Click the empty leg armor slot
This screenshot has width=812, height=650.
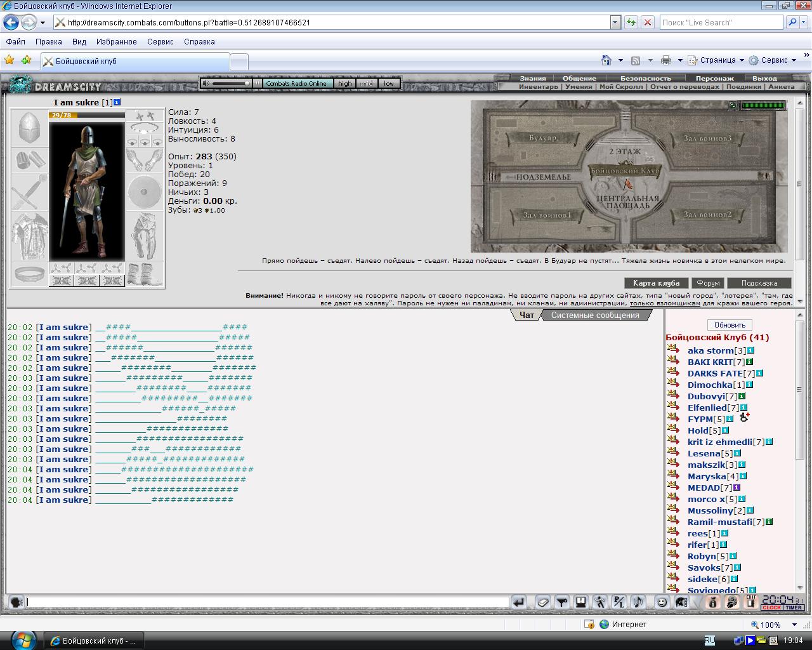click(145, 237)
